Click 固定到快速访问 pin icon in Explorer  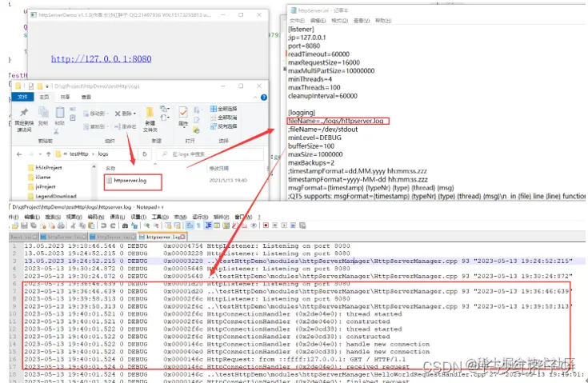tap(24, 120)
